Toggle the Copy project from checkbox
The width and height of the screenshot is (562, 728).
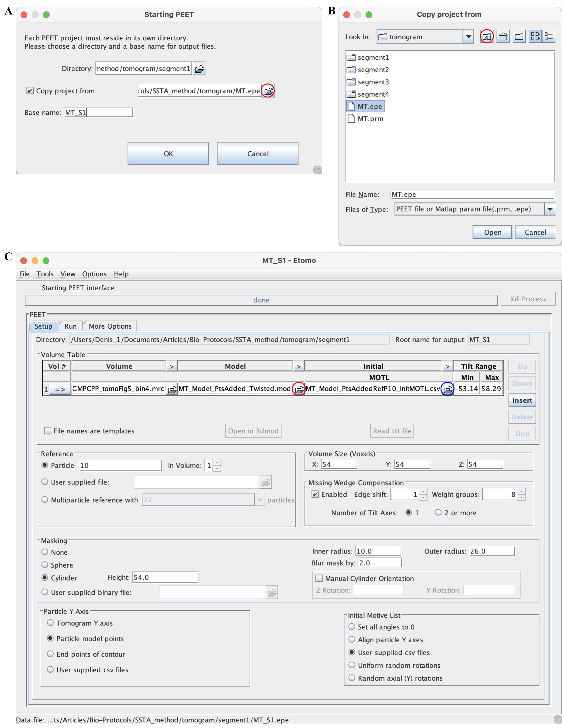30,91
